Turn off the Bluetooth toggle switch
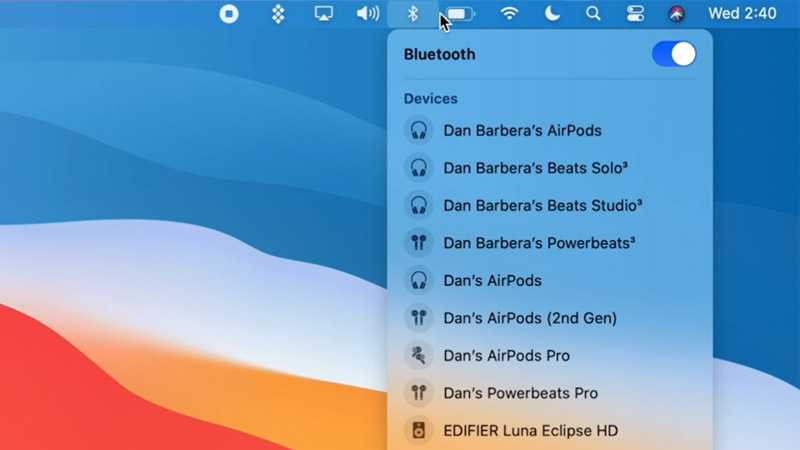800x450 pixels. tap(674, 54)
